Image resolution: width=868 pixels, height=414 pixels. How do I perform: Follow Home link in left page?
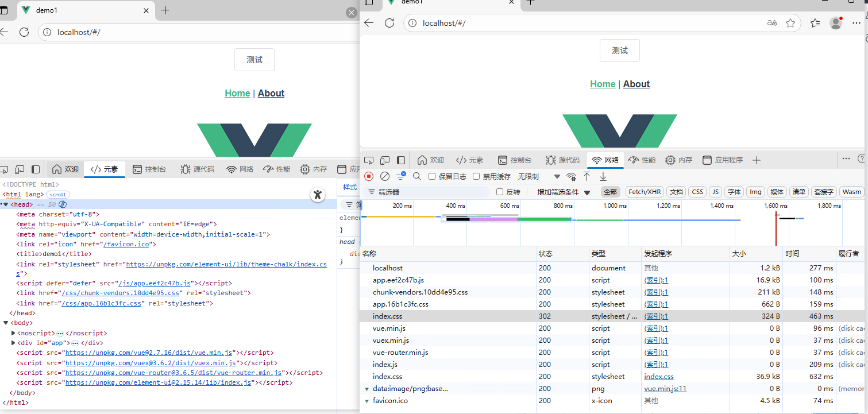pyautogui.click(x=237, y=93)
